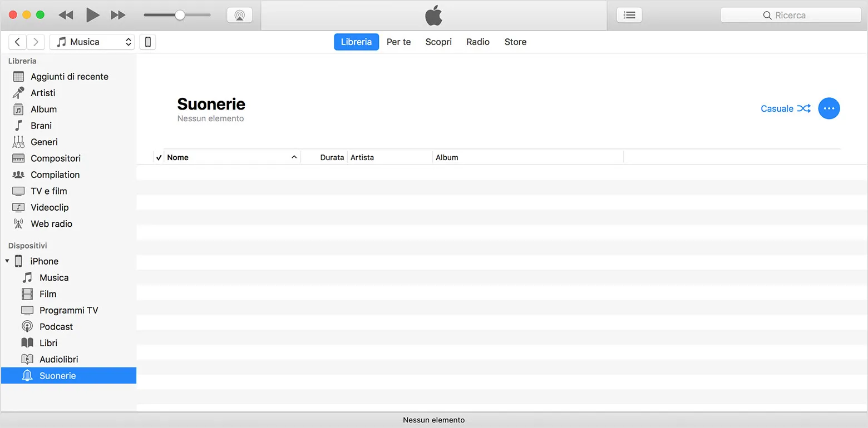Enable shuffle with the Casuale shuffle icon
This screenshot has height=428, width=868.
click(x=803, y=108)
